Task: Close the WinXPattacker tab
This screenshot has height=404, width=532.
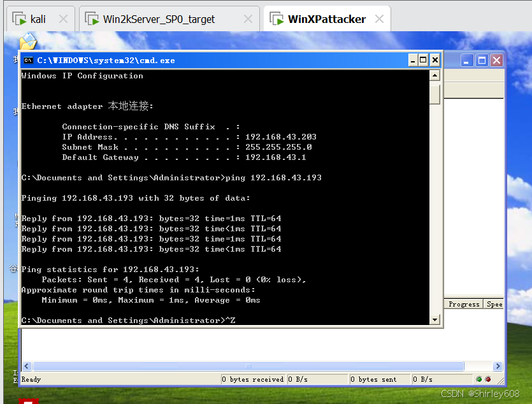Action: [x=379, y=19]
